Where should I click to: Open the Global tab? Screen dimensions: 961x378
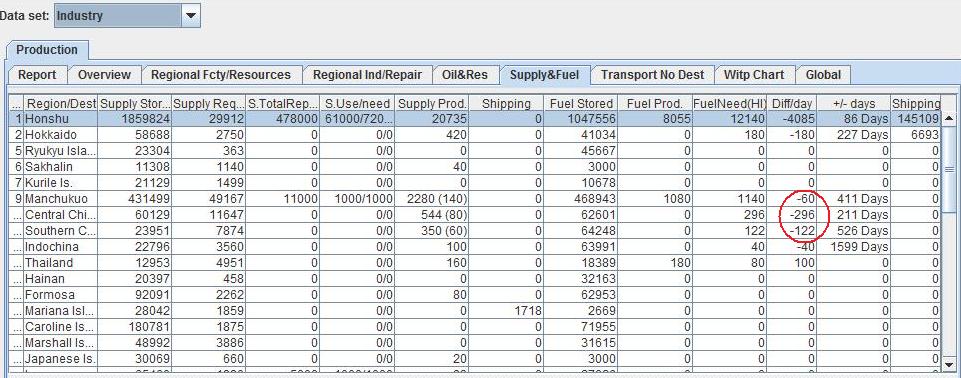(x=823, y=75)
